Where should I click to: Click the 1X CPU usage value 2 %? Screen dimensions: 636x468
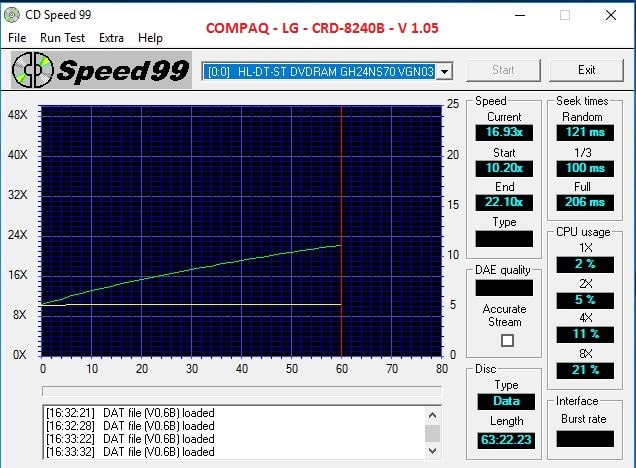coord(585,264)
